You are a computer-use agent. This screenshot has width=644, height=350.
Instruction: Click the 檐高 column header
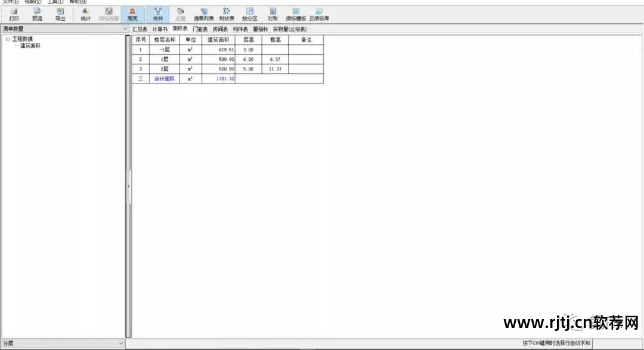tap(275, 40)
